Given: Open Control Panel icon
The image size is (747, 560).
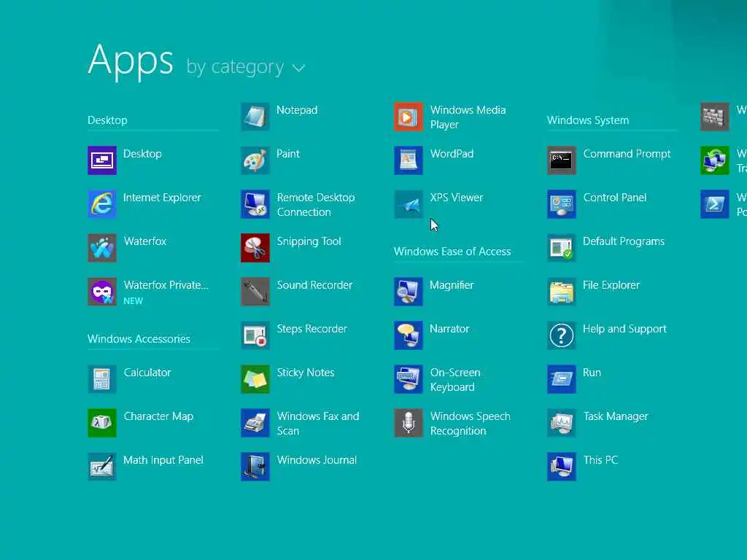Looking at the screenshot, I should (562, 204).
